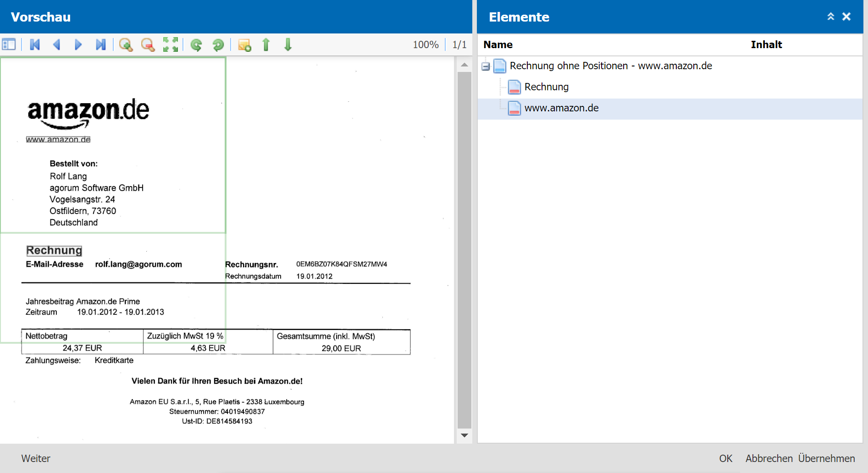Screen dimensions: 868x473
Task: Collapse the Elemente panel with double chevron
Action: pyautogui.click(x=830, y=16)
